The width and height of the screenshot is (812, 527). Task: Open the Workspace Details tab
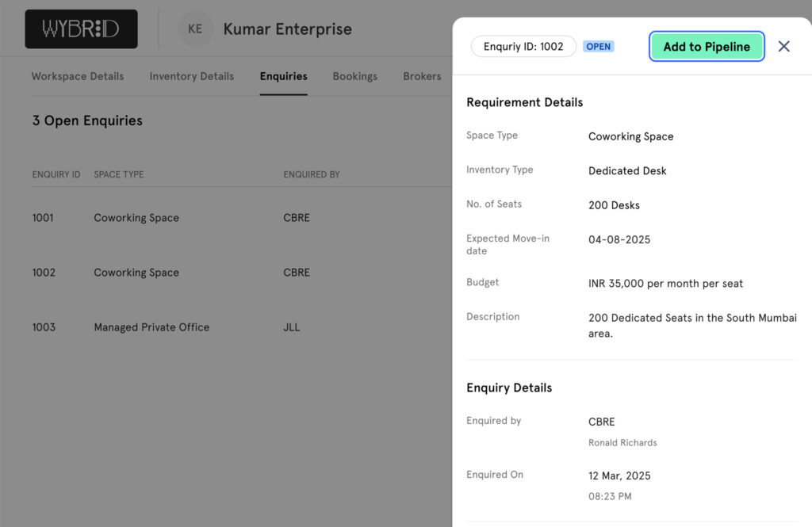click(78, 77)
